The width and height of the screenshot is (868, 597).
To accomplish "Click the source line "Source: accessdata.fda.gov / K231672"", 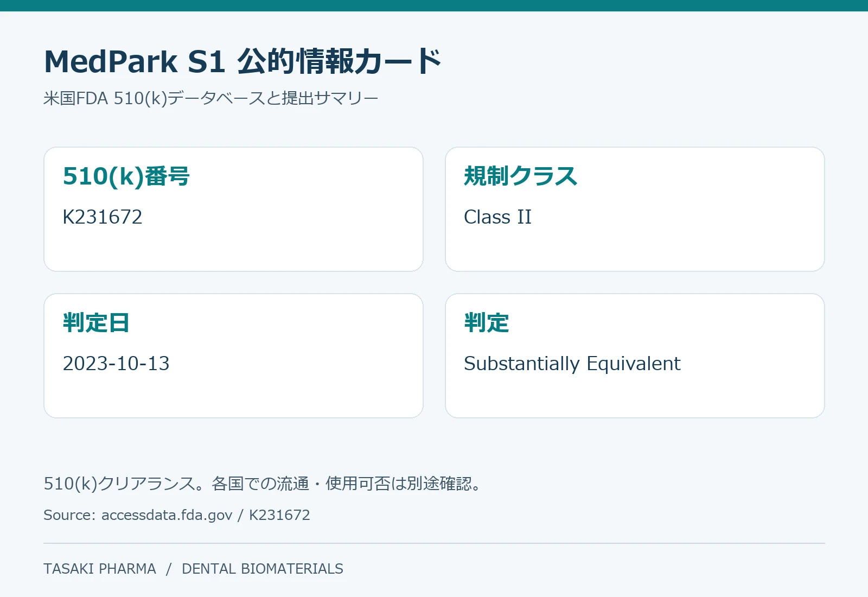I will 177,515.
